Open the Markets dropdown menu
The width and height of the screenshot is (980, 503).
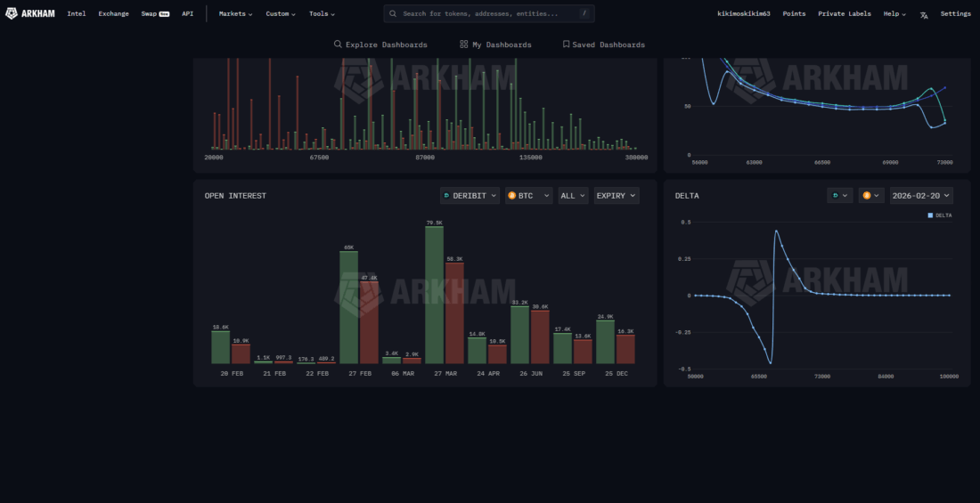pos(235,13)
